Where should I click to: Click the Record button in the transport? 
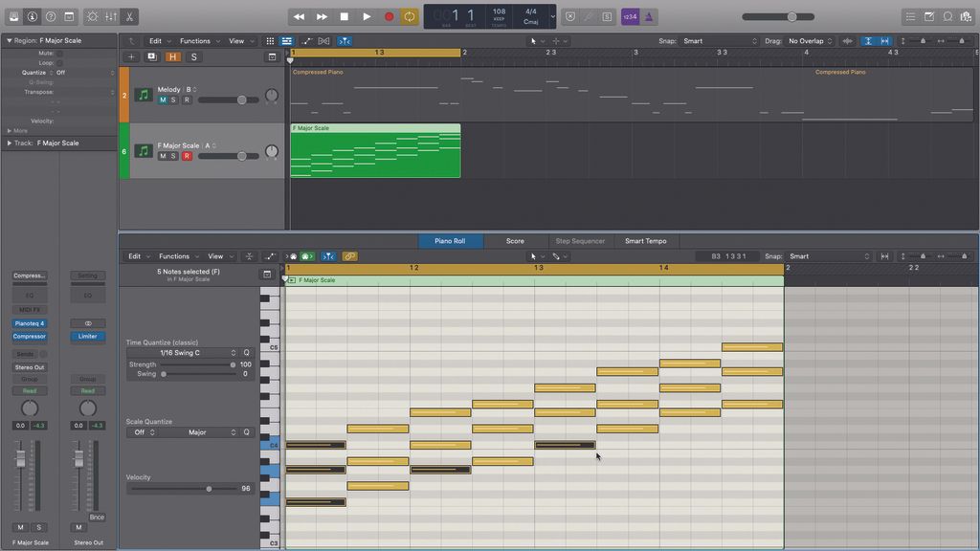pyautogui.click(x=389, y=16)
